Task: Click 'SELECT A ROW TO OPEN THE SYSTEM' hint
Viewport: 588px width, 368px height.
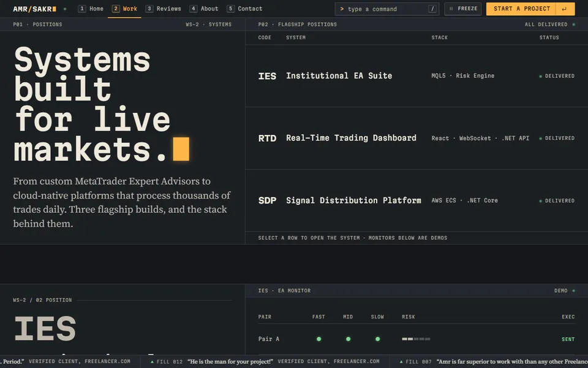Action: tap(309, 238)
